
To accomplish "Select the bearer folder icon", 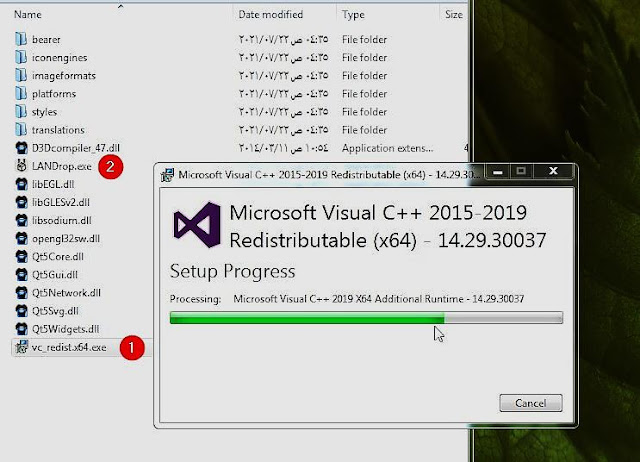I will pyautogui.click(x=21, y=39).
